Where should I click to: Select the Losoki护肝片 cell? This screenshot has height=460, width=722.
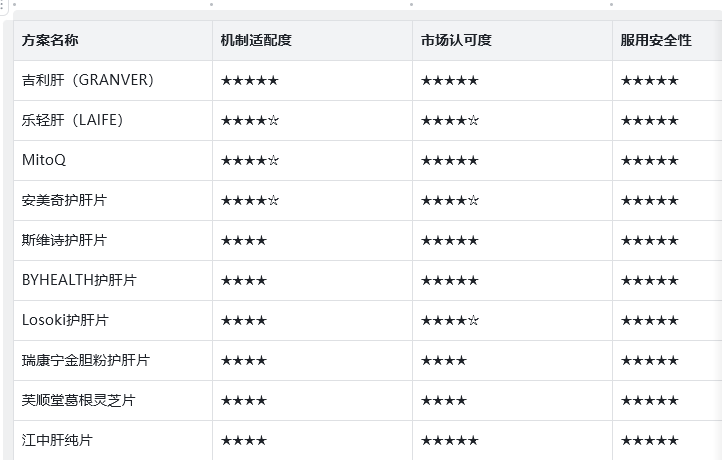(x=65, y=320)
